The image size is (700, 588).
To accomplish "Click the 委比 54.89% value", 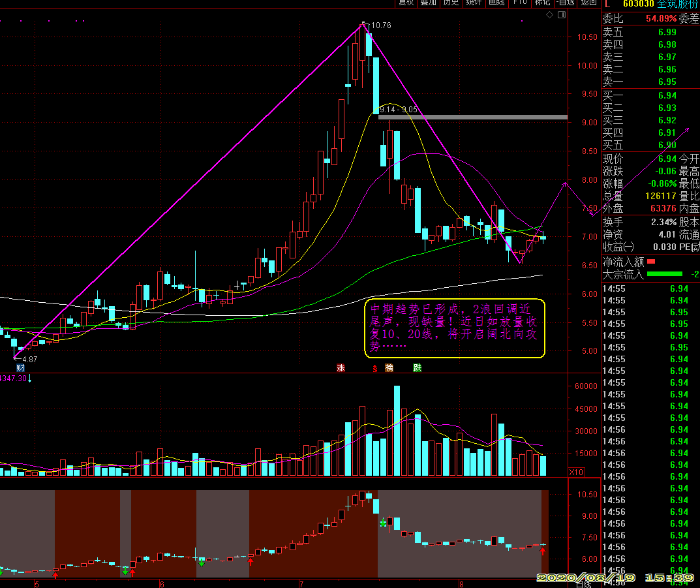I will [661, 18].
